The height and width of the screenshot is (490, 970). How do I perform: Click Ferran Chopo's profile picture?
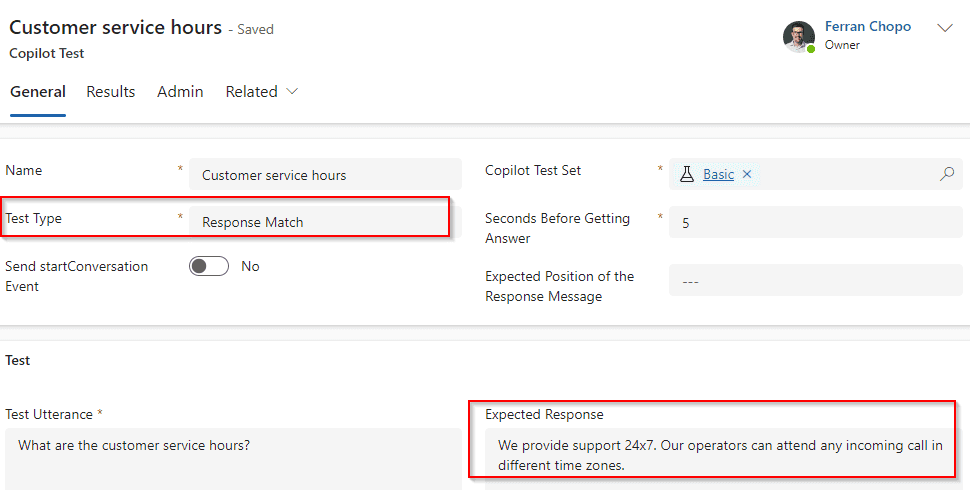coord(799,37)
